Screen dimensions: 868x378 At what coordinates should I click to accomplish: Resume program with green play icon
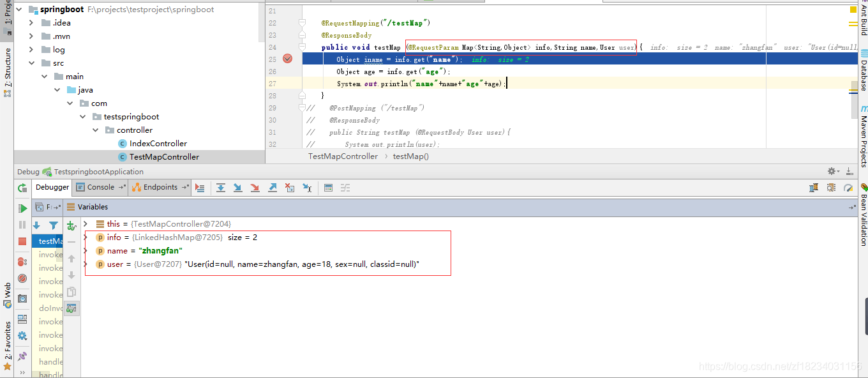coord(22,208)
